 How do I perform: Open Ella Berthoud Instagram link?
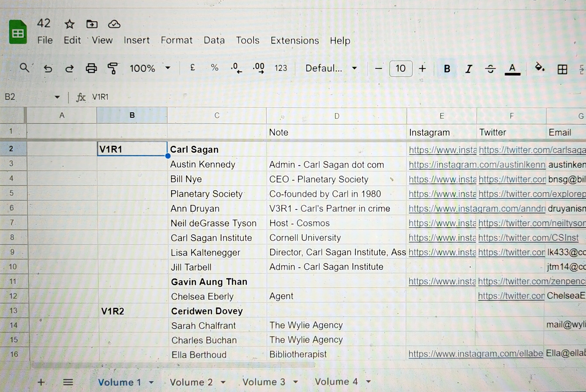[x=476, y=353]
